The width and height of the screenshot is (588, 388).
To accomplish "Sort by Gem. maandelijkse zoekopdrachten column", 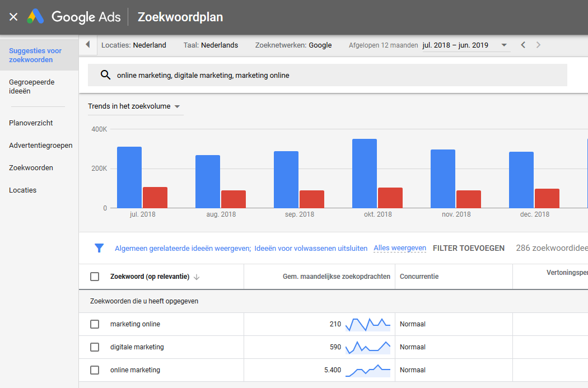I will tap(337, 277).
